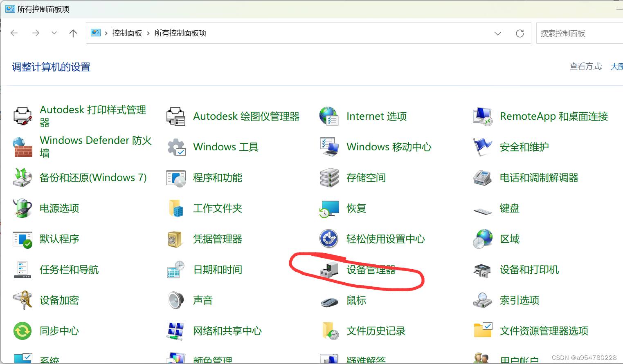Click the 存储空间 link text
The width and height of the screenshot is (623, 364).
coord(366,178)
